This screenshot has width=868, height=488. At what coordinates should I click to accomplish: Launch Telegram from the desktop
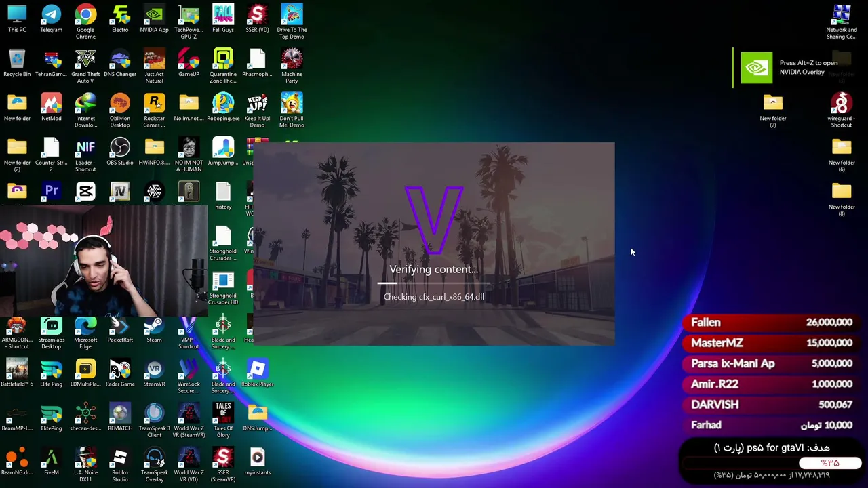[52, 19]
